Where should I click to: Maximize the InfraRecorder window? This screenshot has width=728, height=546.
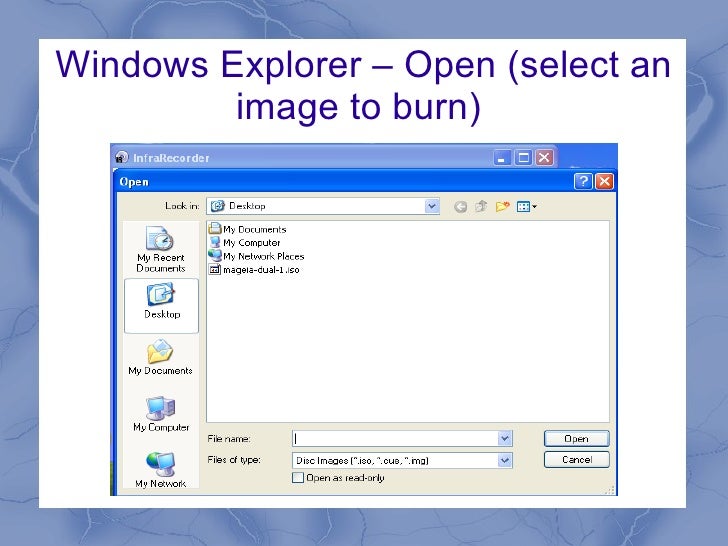tap(523, 158)
